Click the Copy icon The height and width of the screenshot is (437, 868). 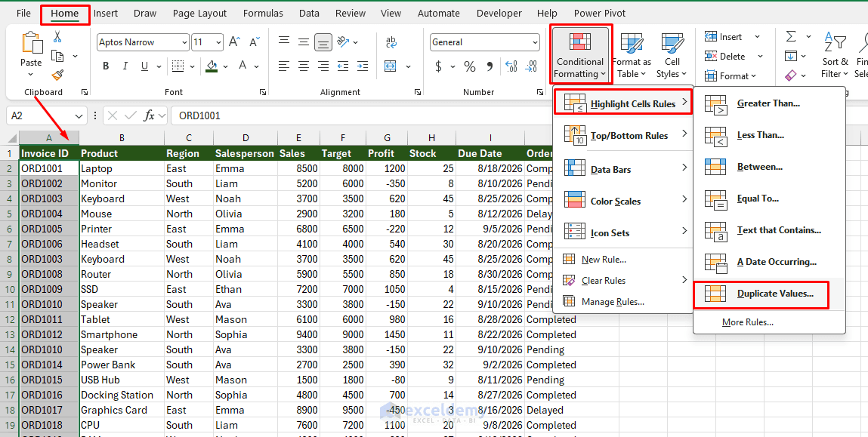pos(57,56)
